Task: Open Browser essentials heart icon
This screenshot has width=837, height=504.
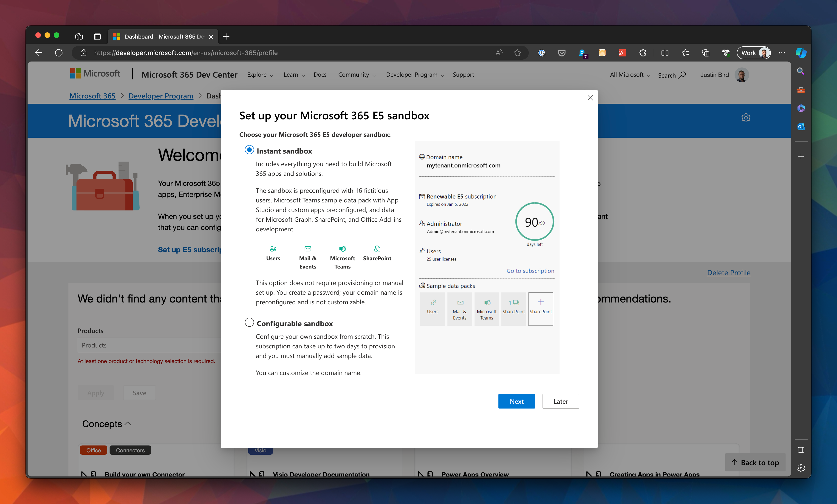Action: (726, 53)
